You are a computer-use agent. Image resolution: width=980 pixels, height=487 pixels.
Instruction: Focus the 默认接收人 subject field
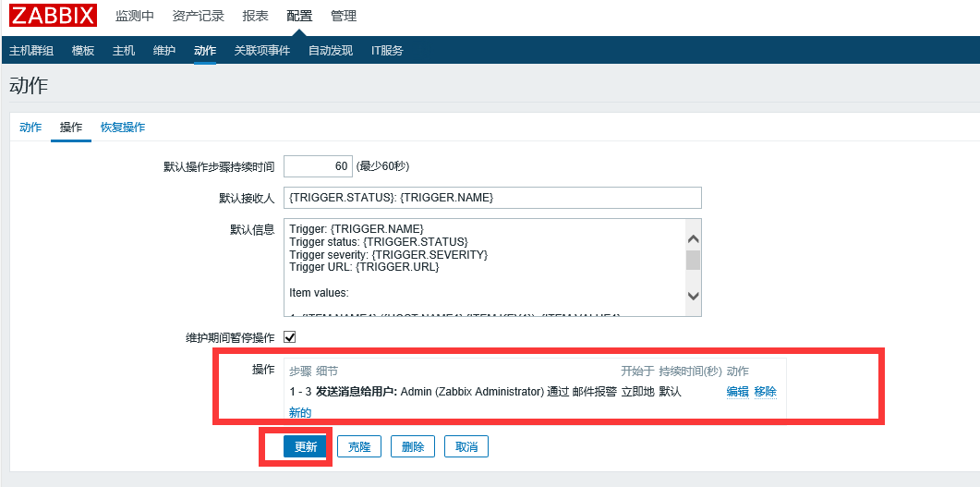(x=492, y=198)
